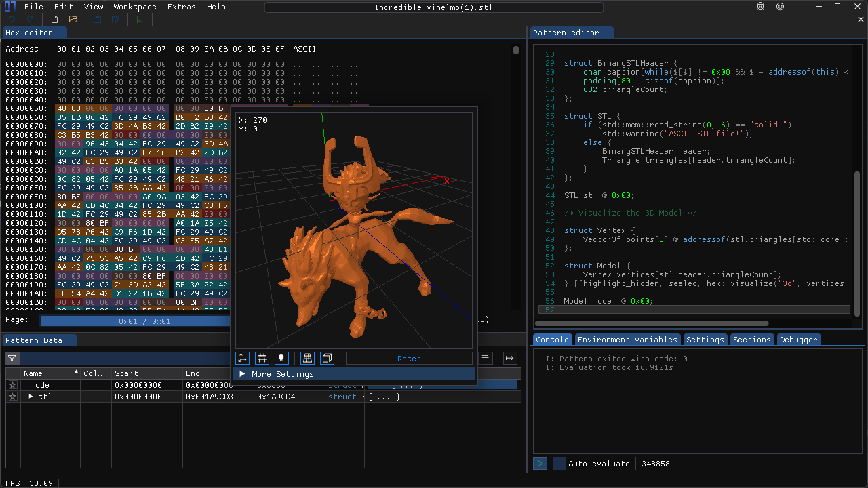Open the Extras menu
This screenshot has width=868, height=488.
coord(181,7)
